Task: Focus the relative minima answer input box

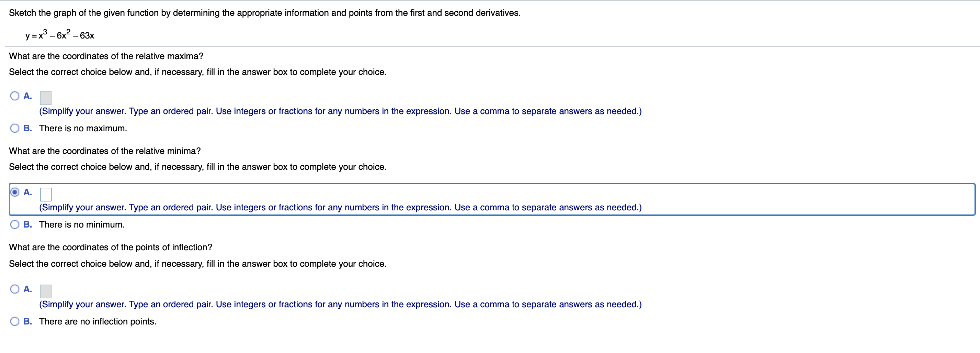Action: pyautogui.click(x=46, y=195)
